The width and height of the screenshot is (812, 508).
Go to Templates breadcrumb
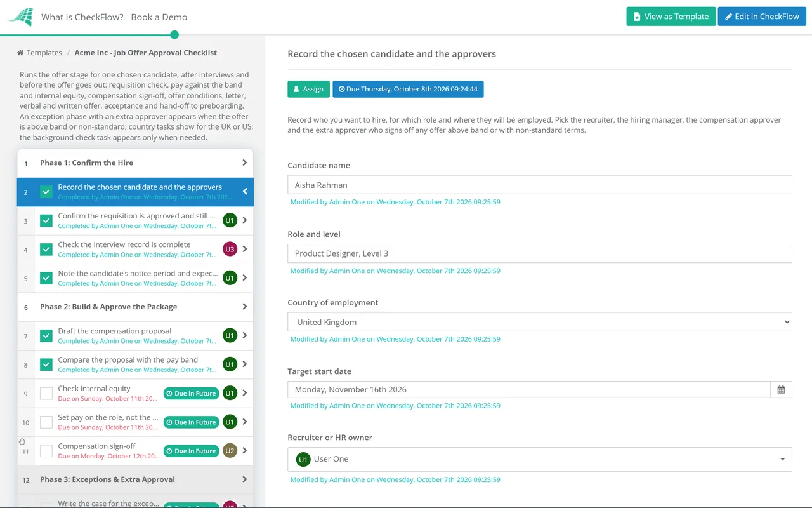click(44, 53)
